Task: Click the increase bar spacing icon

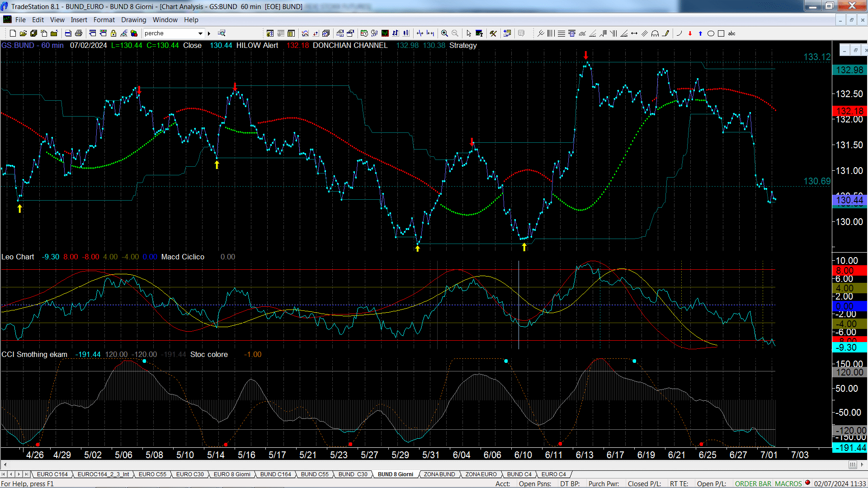Action: click(430, 33)
